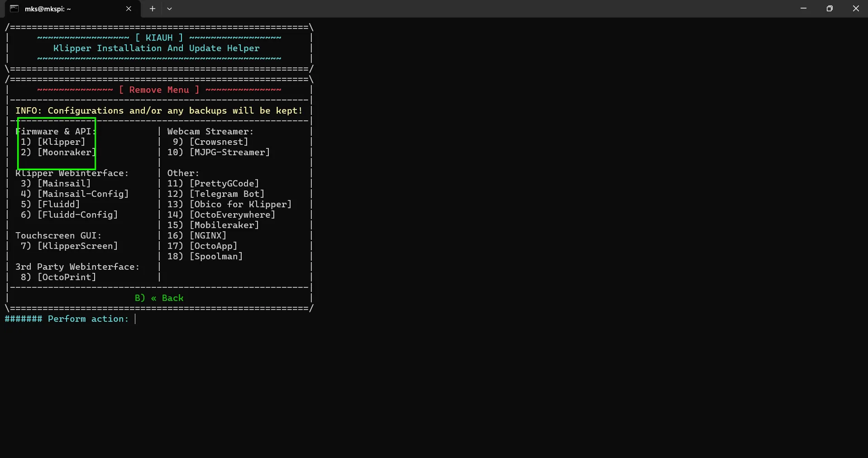Click the 'Firmware & API:' heading
Image resolution: width=868 pixels, height=458 pixels.
(56, 132)
